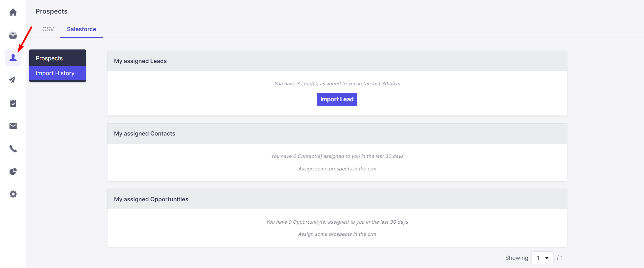Choose Prospects in the flyout menu

(49, 58)
